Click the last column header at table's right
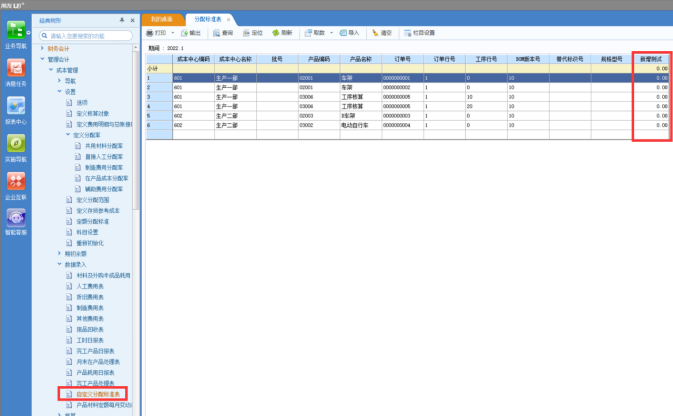The height and width of the screenshot is (416, 673). coord(651,59)
